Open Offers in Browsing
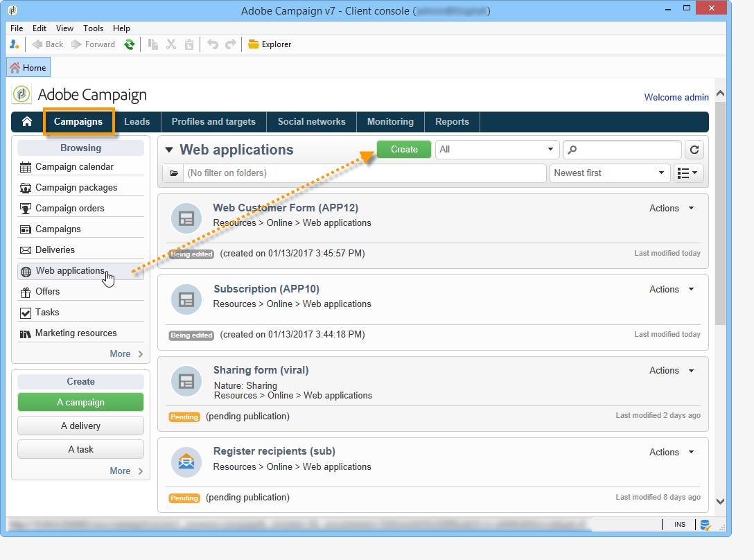 click(x=81, y=292)
